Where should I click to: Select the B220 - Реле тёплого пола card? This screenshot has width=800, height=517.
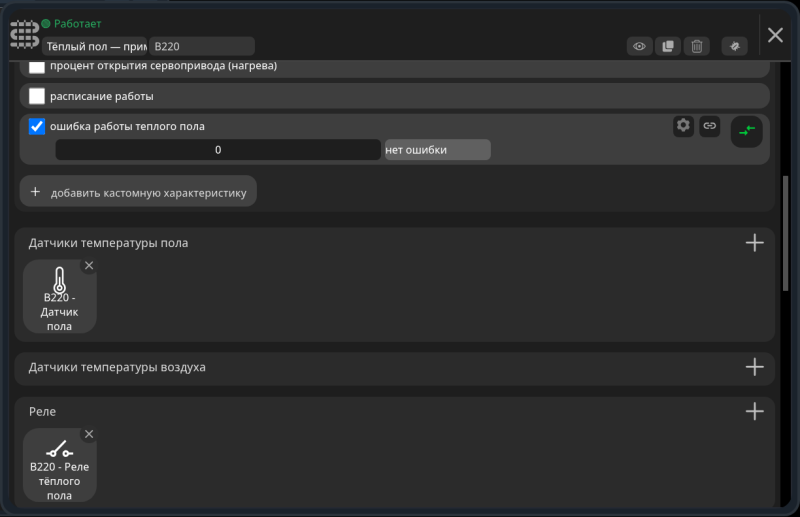pyautogui.click(x=59, y=465)
